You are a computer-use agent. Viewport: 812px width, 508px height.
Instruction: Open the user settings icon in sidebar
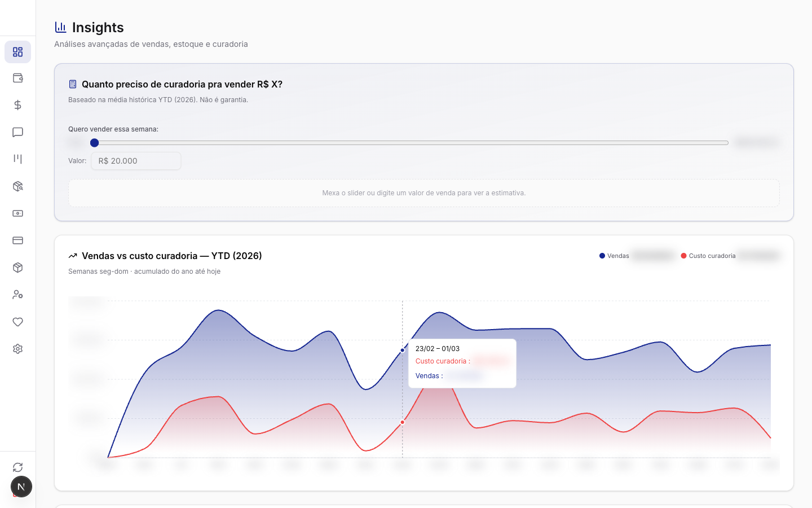pos(17,295)
